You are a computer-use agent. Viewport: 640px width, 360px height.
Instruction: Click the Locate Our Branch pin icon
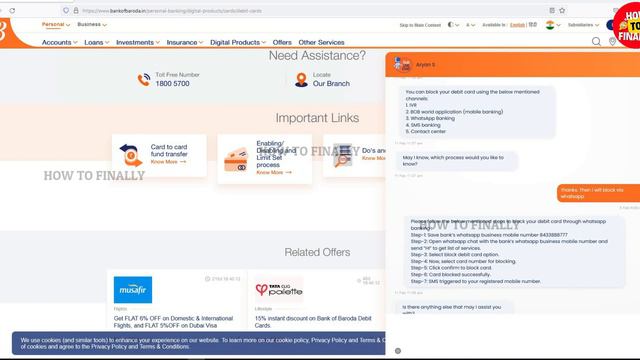click(301, 80)
